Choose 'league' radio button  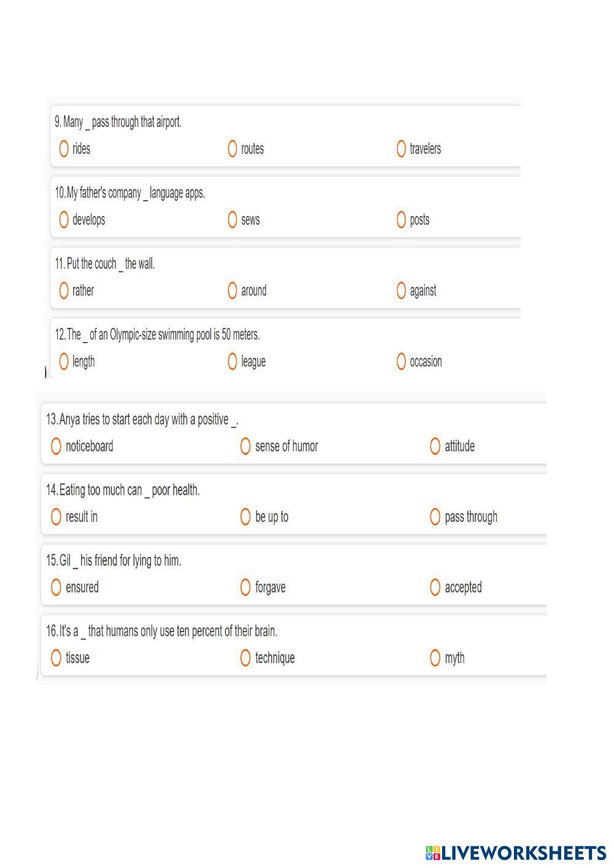pos(232,362)
